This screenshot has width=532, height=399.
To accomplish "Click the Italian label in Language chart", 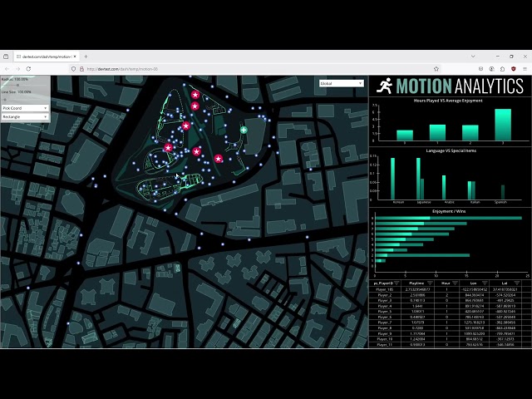I will click(x=475, y=202).
